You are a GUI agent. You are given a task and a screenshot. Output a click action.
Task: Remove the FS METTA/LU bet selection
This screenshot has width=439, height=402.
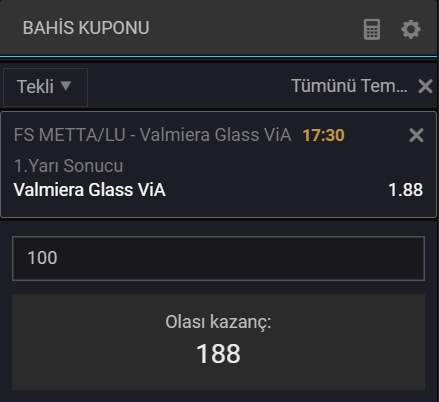[416, 135]
